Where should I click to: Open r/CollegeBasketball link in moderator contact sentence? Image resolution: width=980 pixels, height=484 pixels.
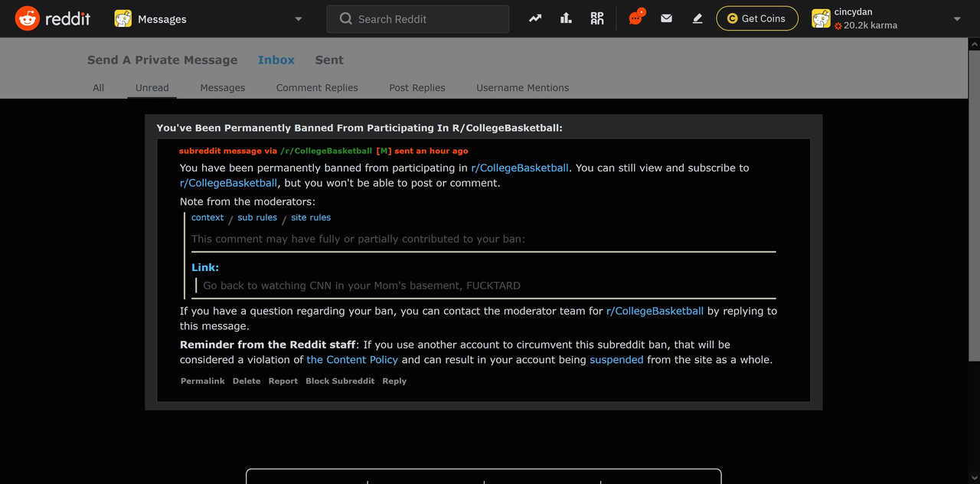point(655,311)
